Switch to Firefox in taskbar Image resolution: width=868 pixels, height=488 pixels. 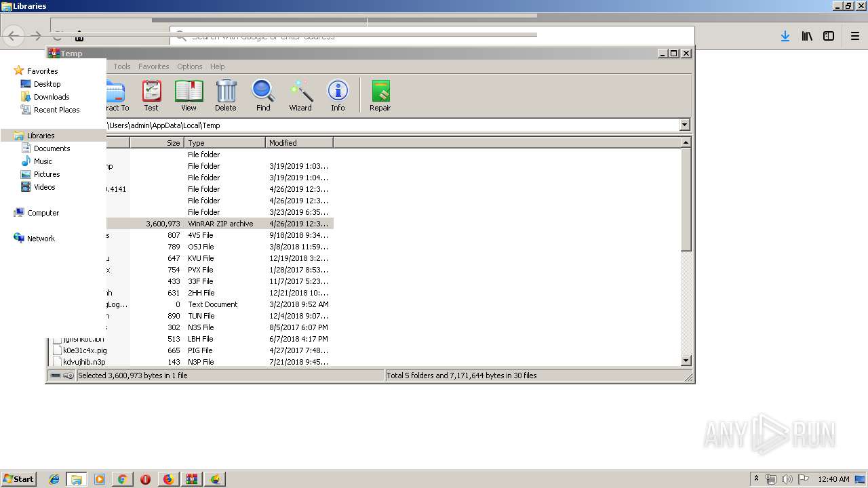click(x=169, y=479)
